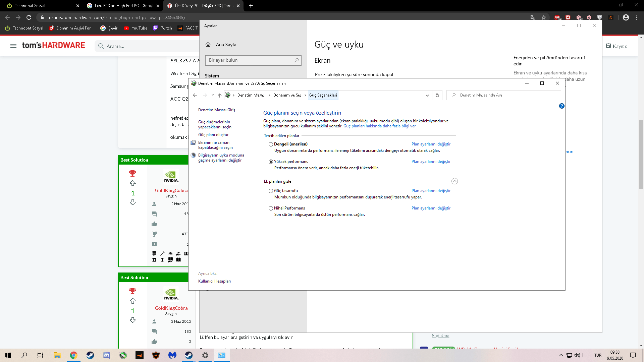Click the refresh button in address bar
The width and height of the screenshot is (644, 362).
437,95
